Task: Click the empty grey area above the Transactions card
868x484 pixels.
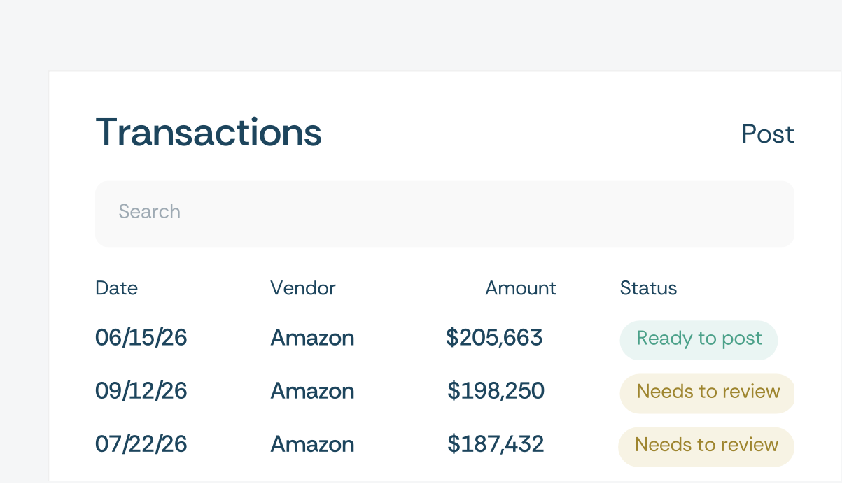Action: [x=420, y=35]
